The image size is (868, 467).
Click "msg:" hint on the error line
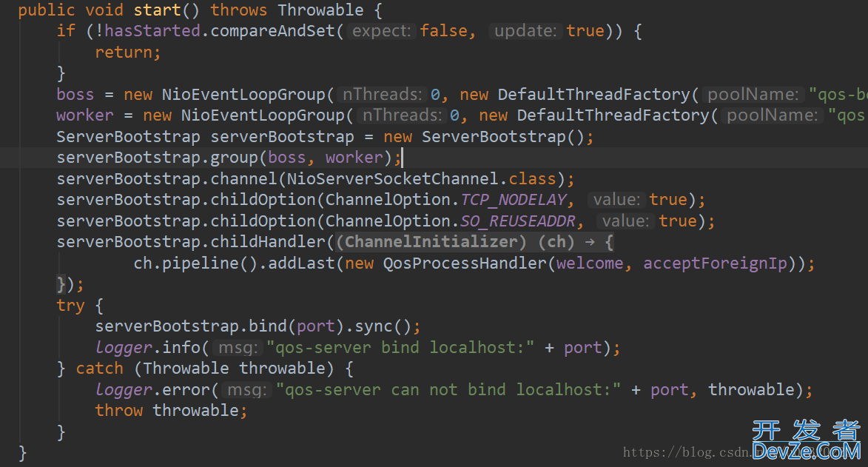(x=247, y=389)
